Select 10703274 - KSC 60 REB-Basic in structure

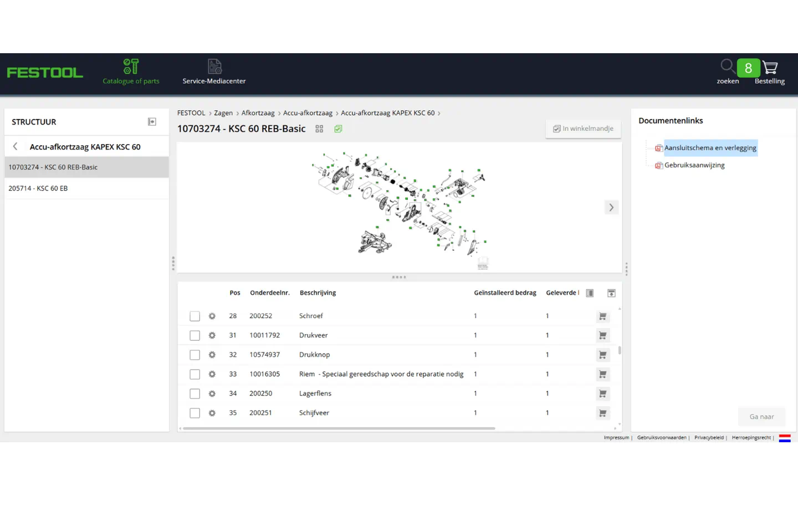(x=86, y=167)
